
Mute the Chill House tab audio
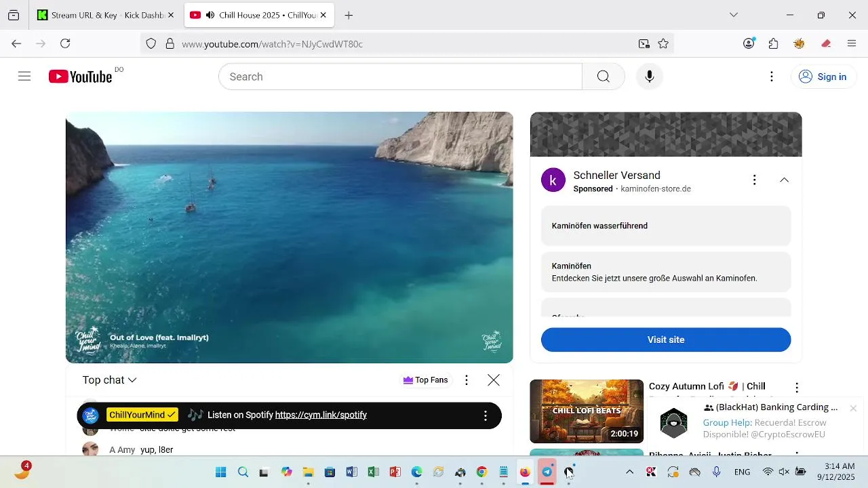(210, 15)
